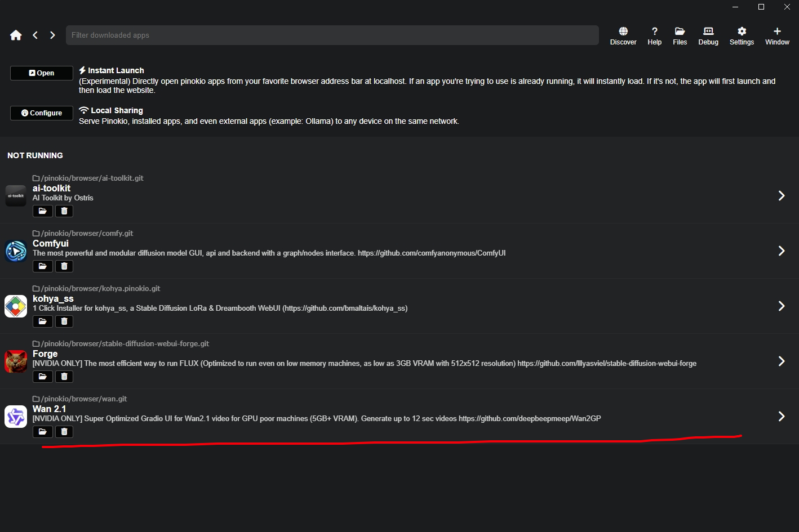Open the Discover globe page
This screenshot has height=532, width=799.
(x=623, y=35)
